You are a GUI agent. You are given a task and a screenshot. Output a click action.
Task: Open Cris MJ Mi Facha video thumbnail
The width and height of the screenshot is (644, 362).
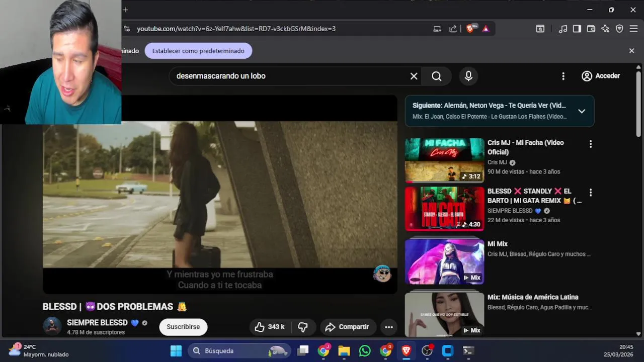[x=444, y=160]
